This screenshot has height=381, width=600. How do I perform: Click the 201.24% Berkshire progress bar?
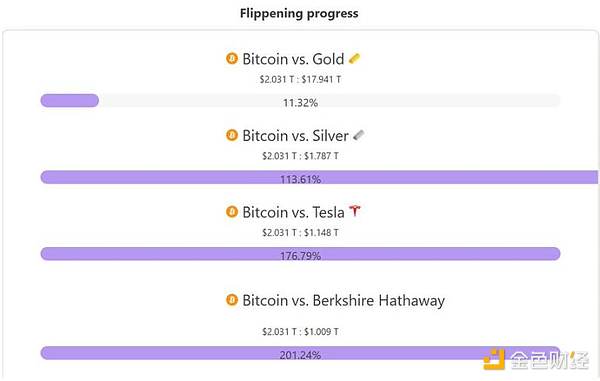pos(300,353)
